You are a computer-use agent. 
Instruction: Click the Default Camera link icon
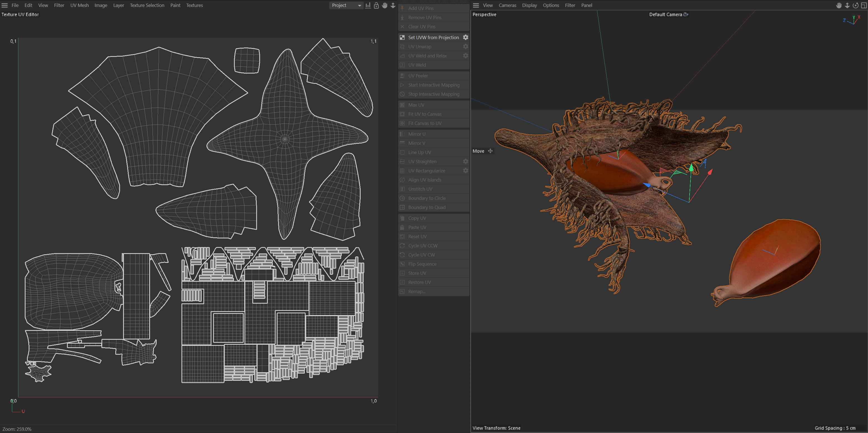tap(686, 14)
